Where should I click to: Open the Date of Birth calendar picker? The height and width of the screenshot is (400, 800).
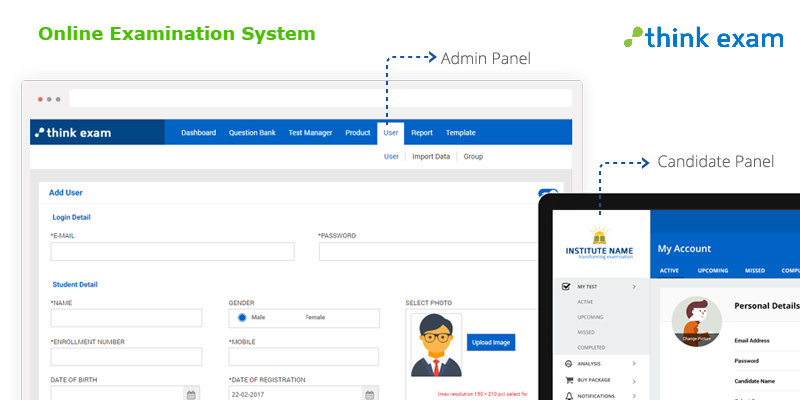(191, 394)
